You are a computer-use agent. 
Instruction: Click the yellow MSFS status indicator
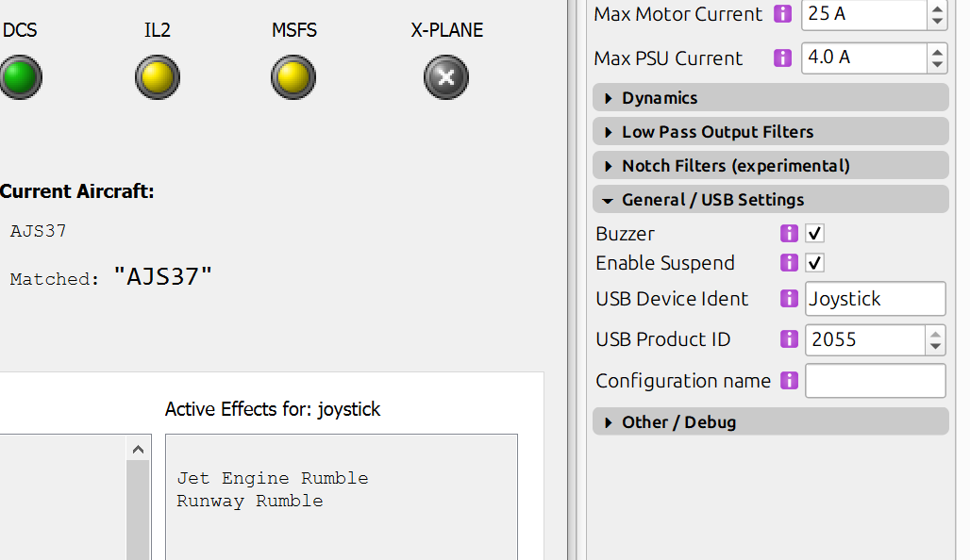(x=293, y=76)
